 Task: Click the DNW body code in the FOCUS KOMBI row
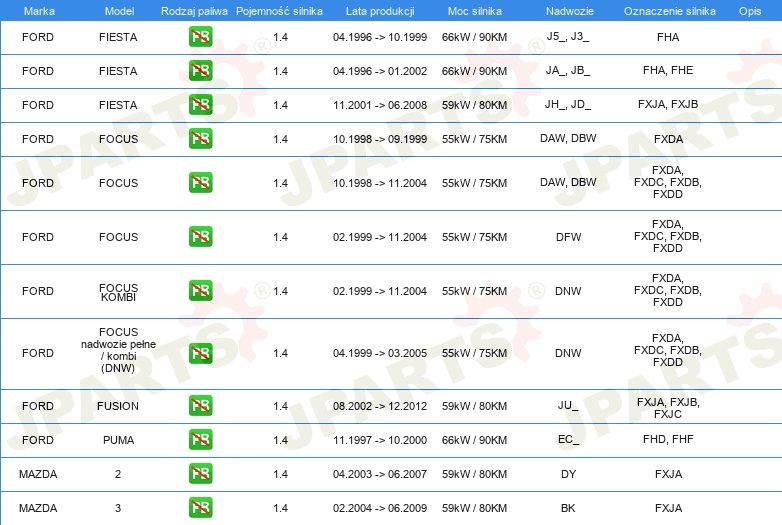568,291
